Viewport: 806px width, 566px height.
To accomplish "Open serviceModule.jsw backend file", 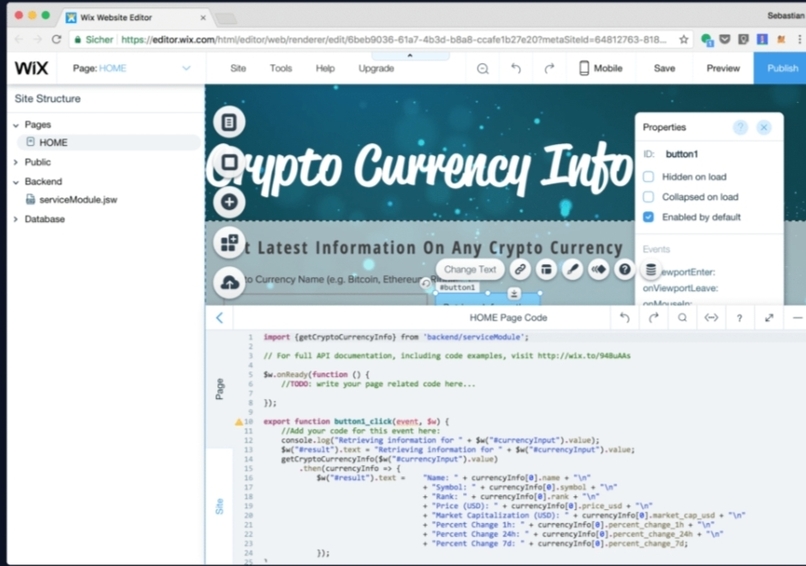I will [78, 200].
